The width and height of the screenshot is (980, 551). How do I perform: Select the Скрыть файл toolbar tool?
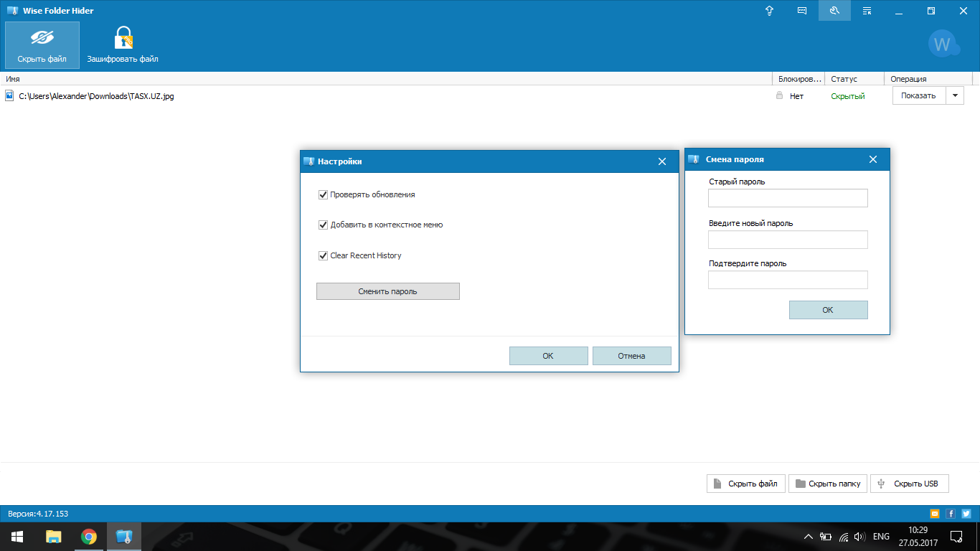pos(42,45)
